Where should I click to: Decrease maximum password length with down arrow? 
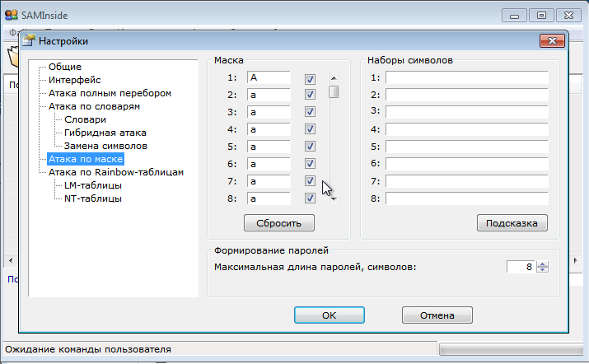pos(542,270)
